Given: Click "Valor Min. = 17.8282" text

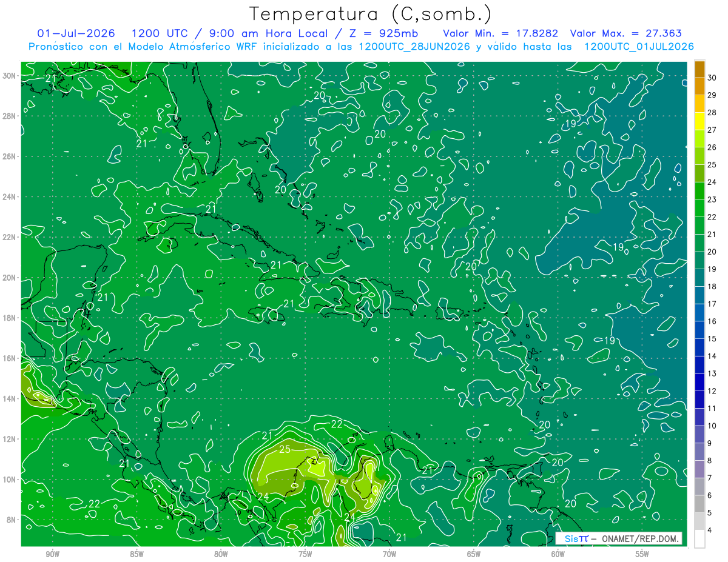Looking at the screenshot, I should tap(500, 33).
